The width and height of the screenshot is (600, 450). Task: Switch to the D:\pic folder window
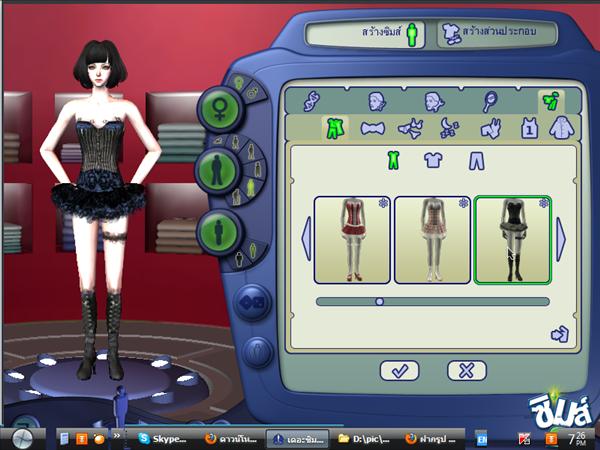tap(365, 439)
